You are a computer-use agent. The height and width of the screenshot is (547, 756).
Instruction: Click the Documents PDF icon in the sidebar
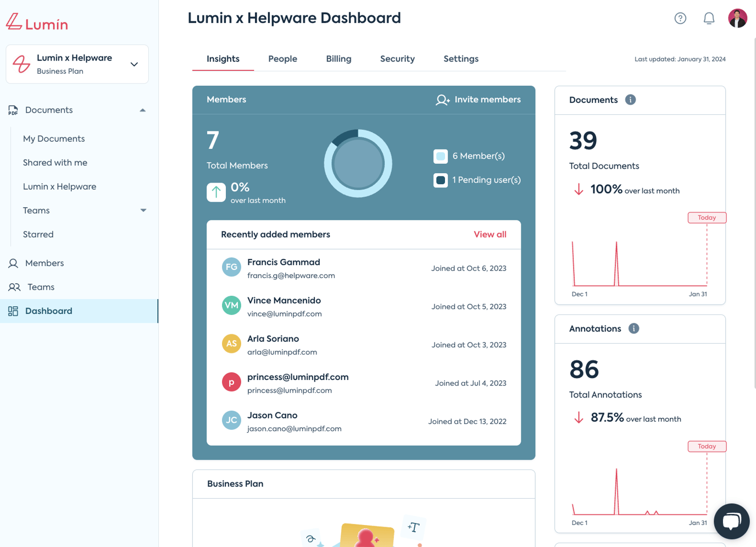pyautogui.click(x=13, y=110)
